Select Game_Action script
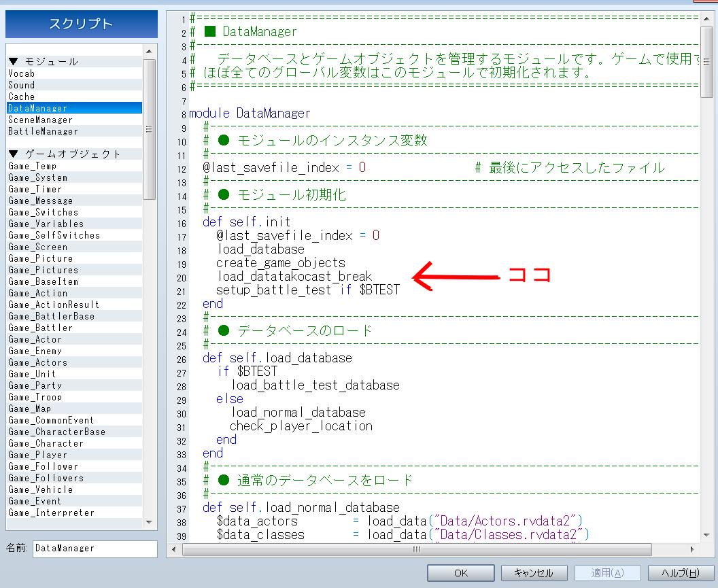718x588 pixels. click(x=75, y=293)
